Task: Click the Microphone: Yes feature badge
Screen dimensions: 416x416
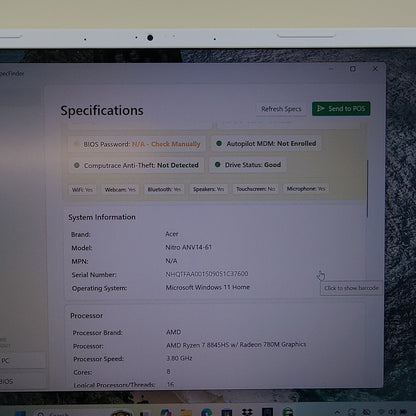Action: 306,189
